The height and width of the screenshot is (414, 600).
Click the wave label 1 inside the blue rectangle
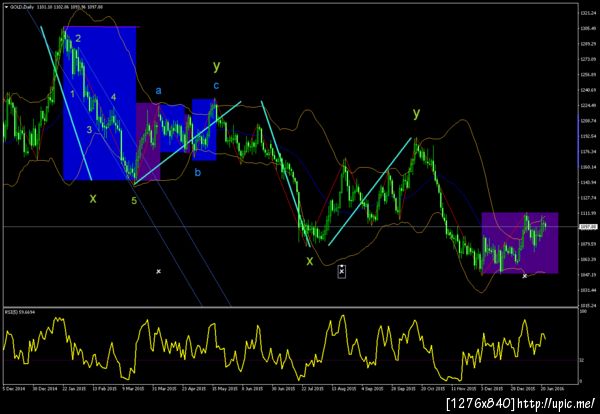tap(73, 93)
